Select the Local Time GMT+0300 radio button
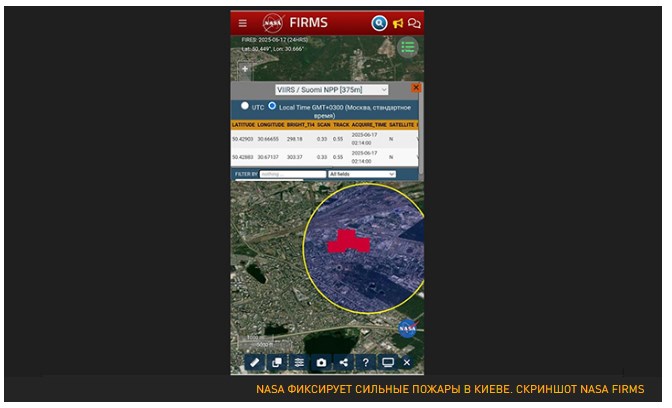The image size is (672, 408). pyautogui.click(x=272, y=105)
